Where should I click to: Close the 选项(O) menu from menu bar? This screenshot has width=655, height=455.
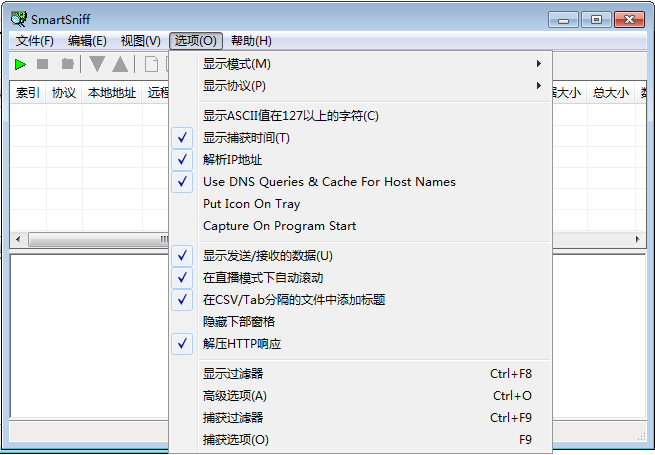point(195,41)
